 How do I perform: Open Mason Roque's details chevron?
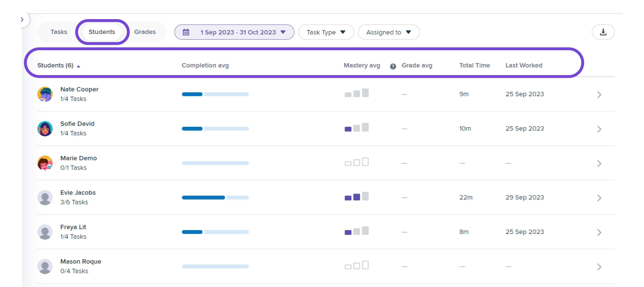click(x=599, y=267)
